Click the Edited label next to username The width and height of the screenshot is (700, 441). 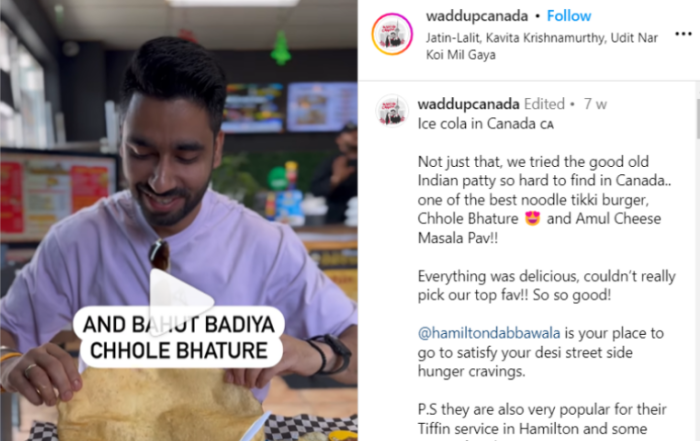point(544,104)
